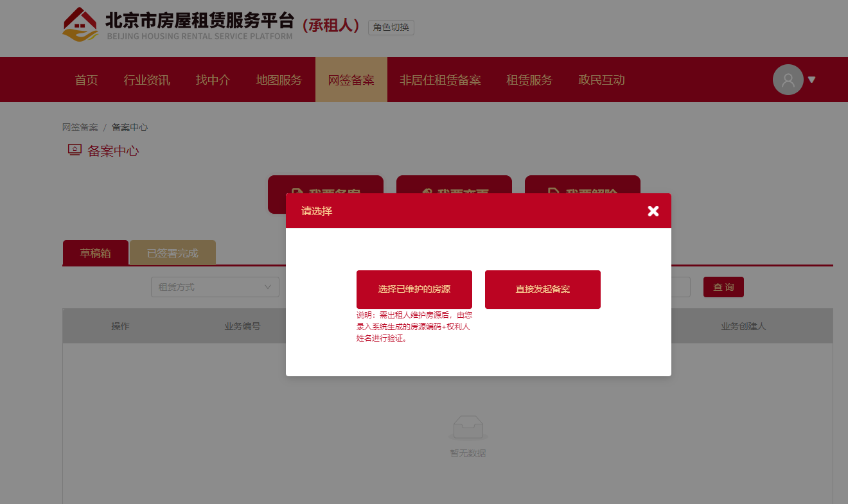This screenshot has height=504, width=848.
Task: Open 行业资讯 menu item
Action: click(146, 80)
